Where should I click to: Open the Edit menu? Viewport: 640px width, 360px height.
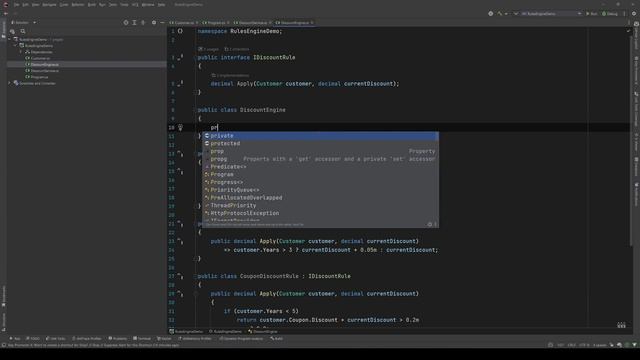(x=26, y=4)
